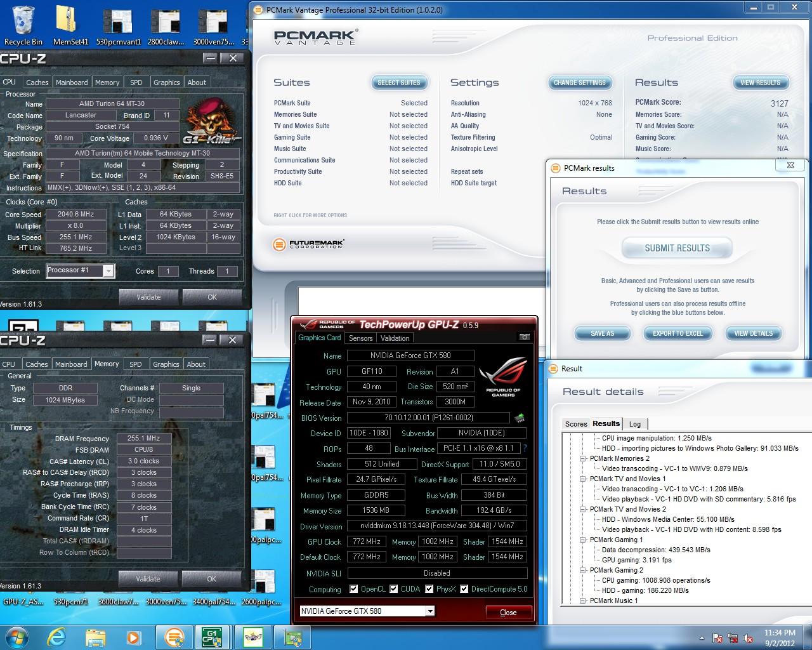Select 'CPU image manipulation: 1.250 MB/s' row

click(x=657, y=438)
